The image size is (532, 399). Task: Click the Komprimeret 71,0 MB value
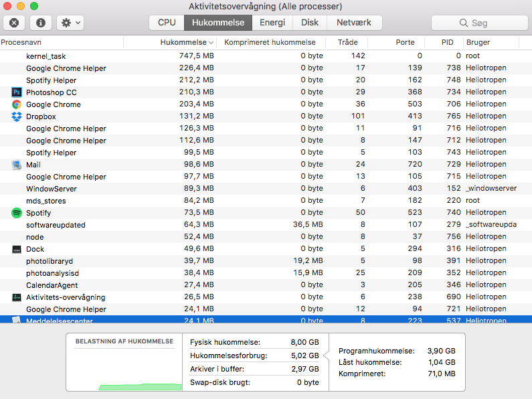[442, 374]
